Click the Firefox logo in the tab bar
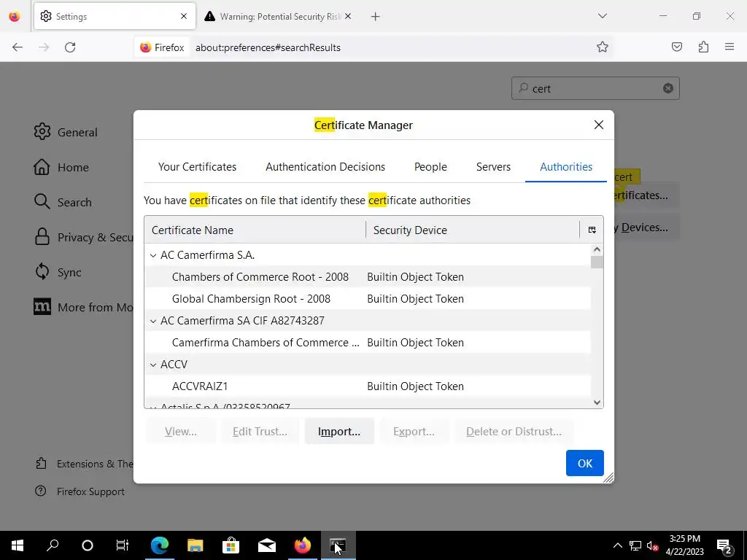 coord(15,16)
